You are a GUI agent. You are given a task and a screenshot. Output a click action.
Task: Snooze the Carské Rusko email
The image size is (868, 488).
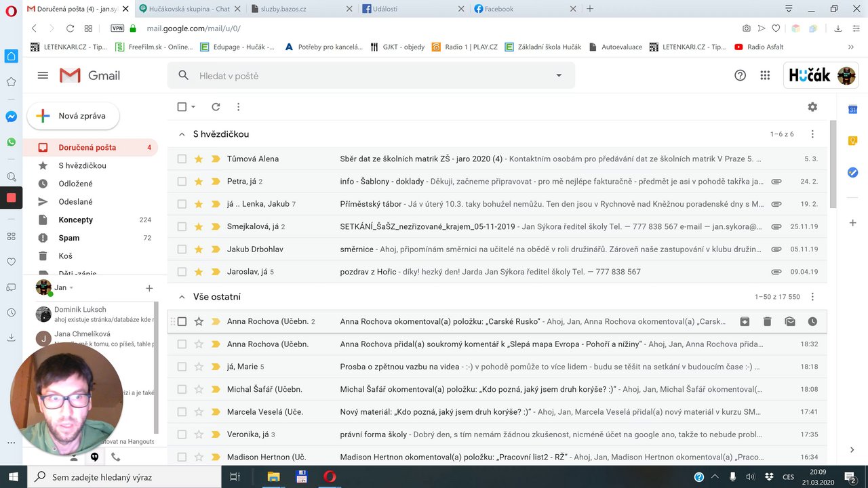812,321
